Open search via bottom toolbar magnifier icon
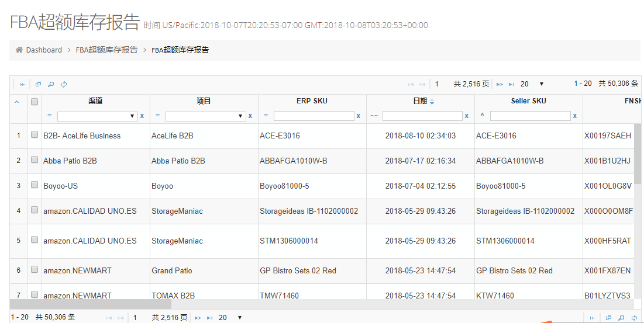The height and width of the screenshot is (323, 644). click(621, 318)
